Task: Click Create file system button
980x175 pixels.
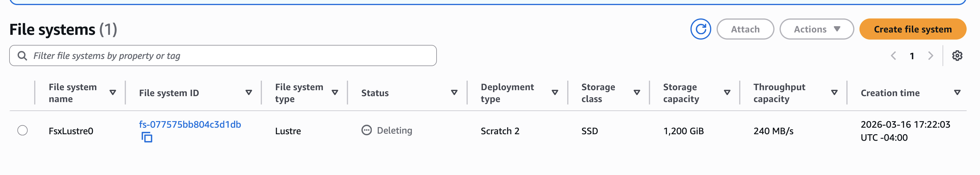Action: [913, 29]
